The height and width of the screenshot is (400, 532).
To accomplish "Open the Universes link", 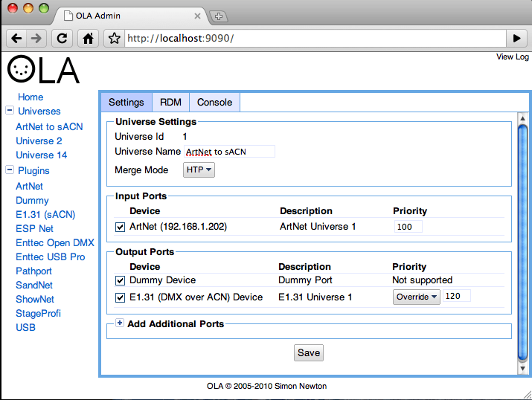I will 39,112.
